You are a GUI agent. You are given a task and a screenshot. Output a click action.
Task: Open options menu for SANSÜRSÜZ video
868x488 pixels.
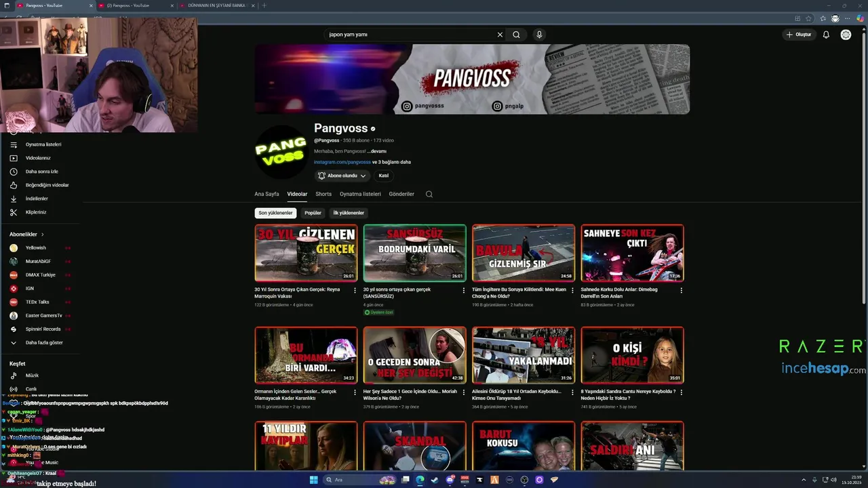[463, 290]
